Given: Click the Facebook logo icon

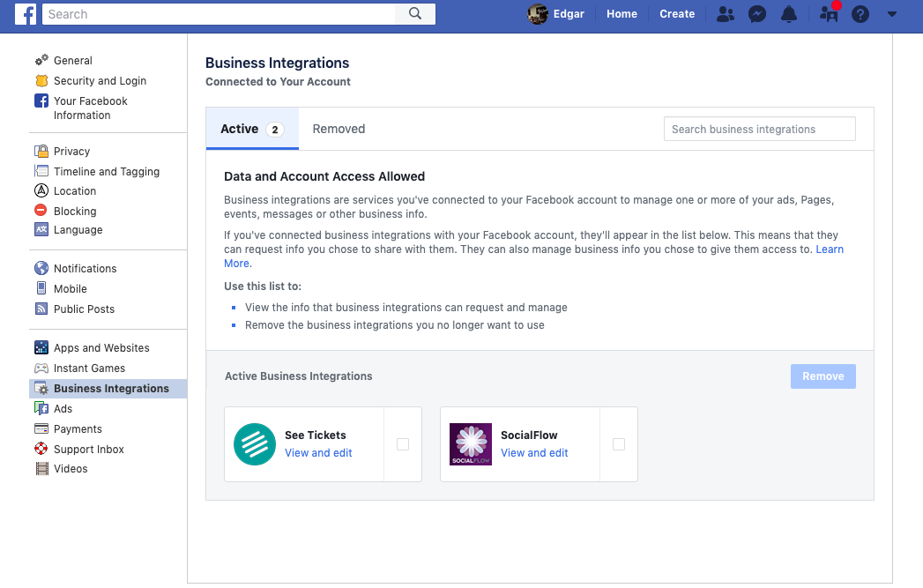Looking at the screenshot, I should pos(26,13).
